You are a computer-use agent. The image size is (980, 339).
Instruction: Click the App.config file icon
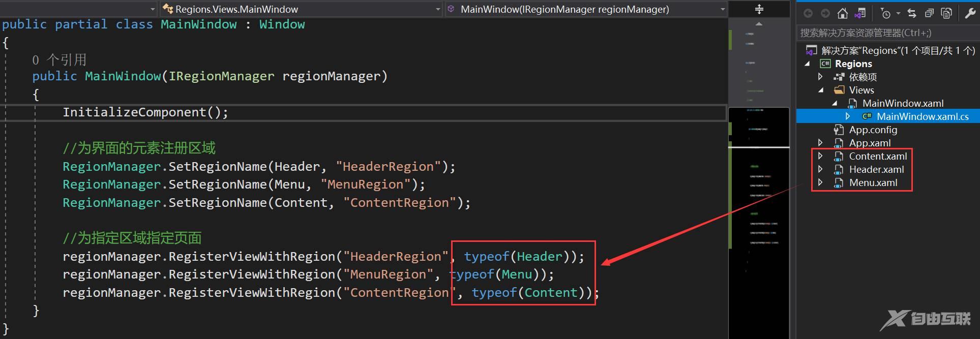tap(839, 130)
